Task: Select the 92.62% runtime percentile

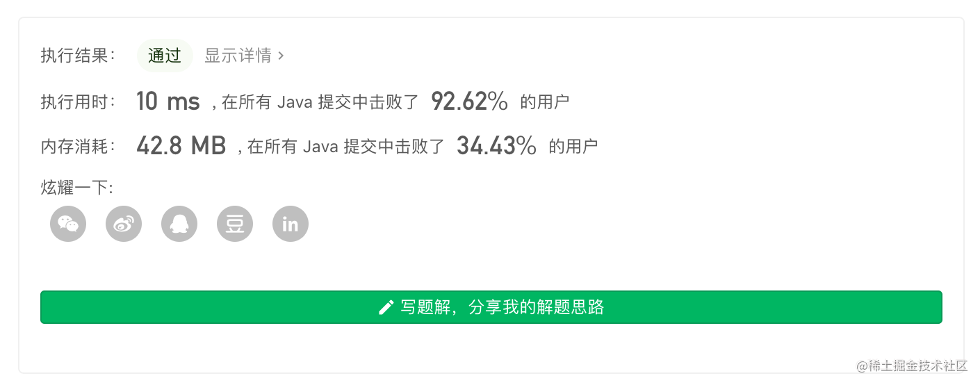Action: tap(470, 102)
